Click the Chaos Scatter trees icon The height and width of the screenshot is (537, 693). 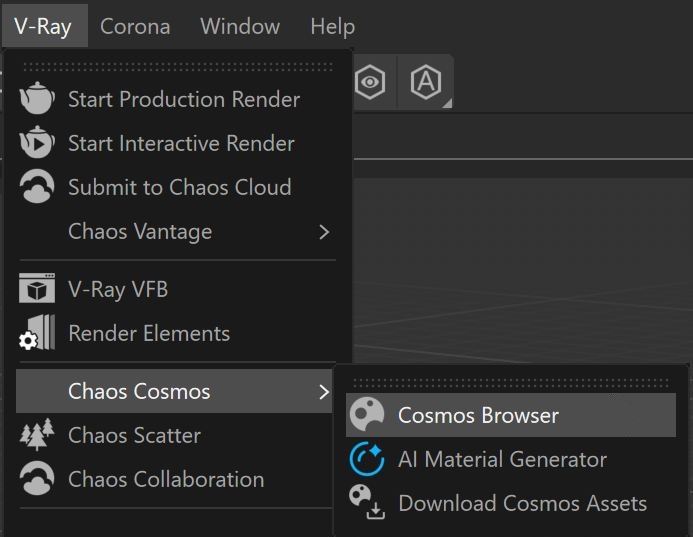coord(37,434)
